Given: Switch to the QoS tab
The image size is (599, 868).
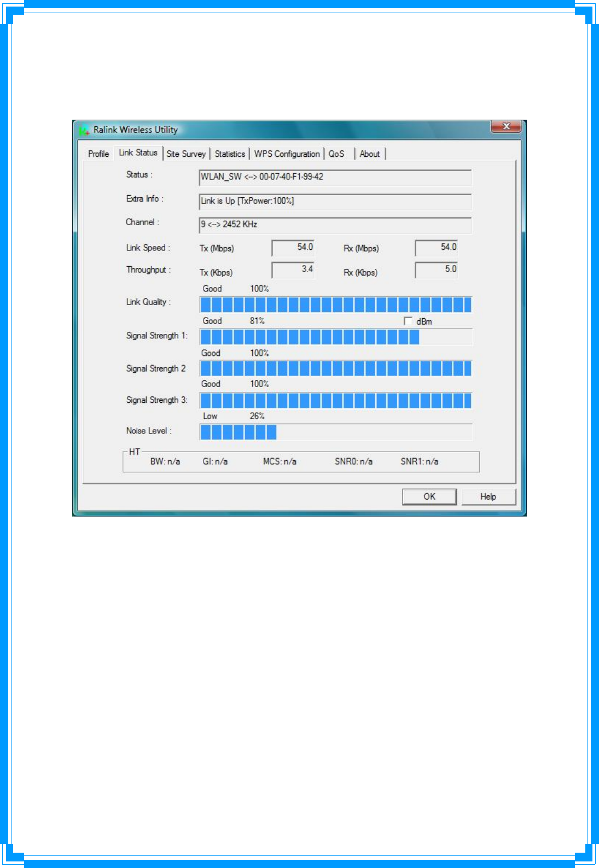Looking at the screenshot, I should pyautogui.click(x=336, y=154).
